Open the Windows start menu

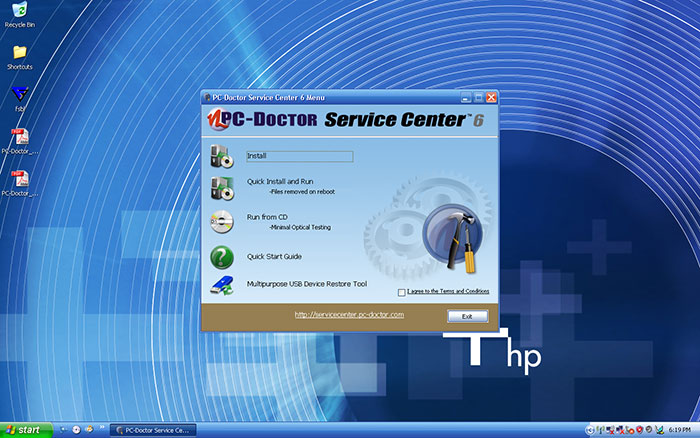(x=26, y=430)
